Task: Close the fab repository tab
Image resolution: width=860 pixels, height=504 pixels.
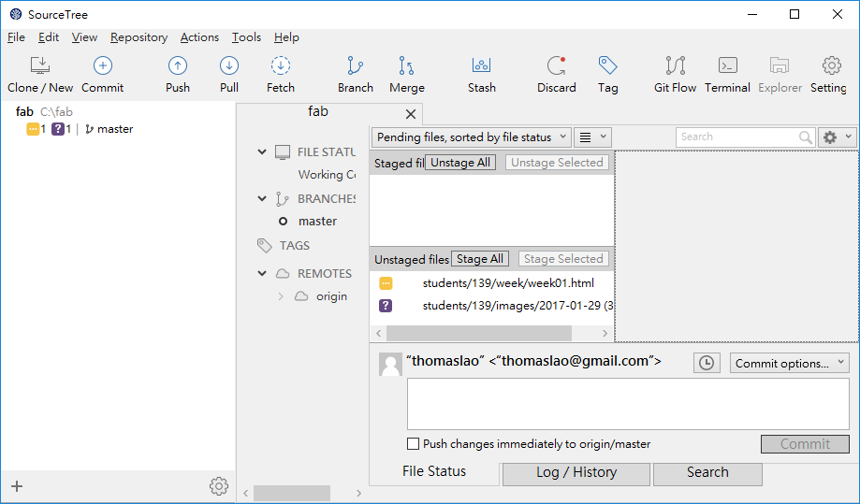Action: click(x=410, y=114)
